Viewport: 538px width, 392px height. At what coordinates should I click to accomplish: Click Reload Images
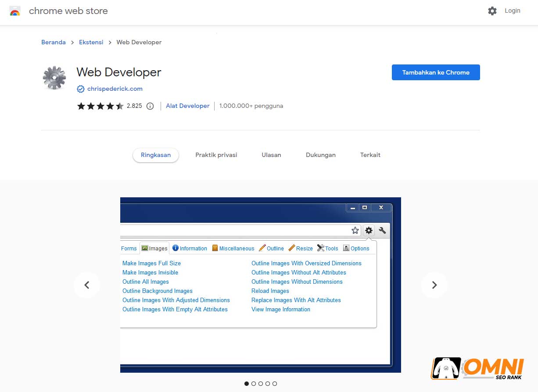tap(270, 291)
